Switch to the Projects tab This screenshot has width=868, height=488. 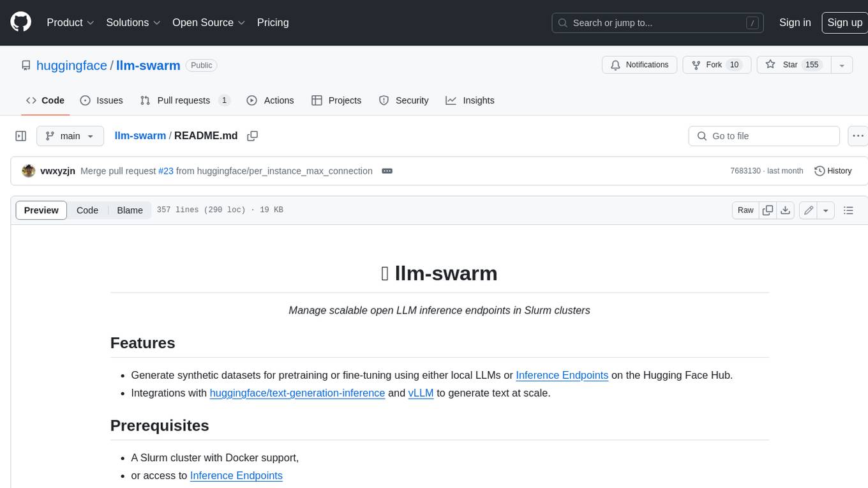[x=336, y=100]
